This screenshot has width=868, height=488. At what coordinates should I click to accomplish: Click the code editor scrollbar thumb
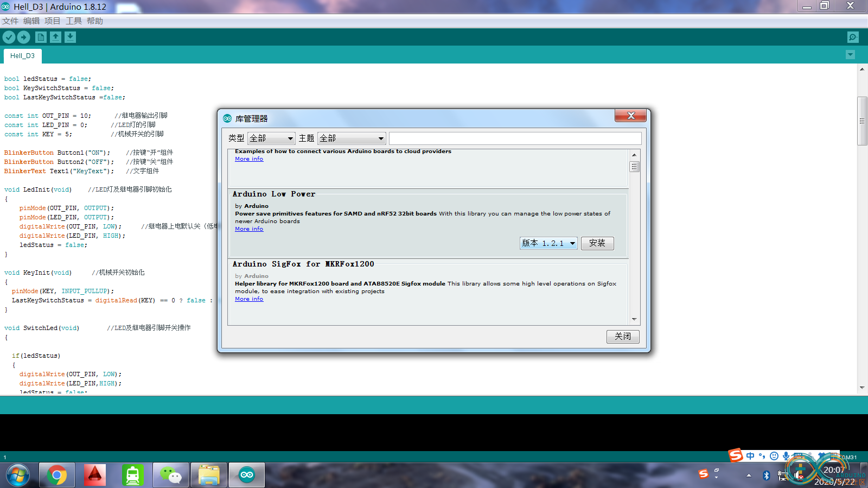(862, 121)
